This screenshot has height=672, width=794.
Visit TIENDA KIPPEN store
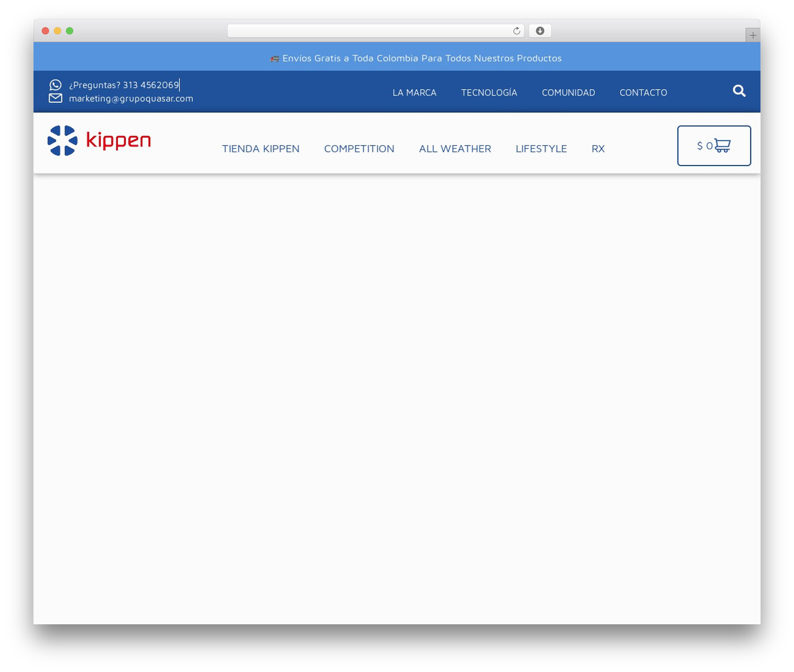[x=261, y=149]
